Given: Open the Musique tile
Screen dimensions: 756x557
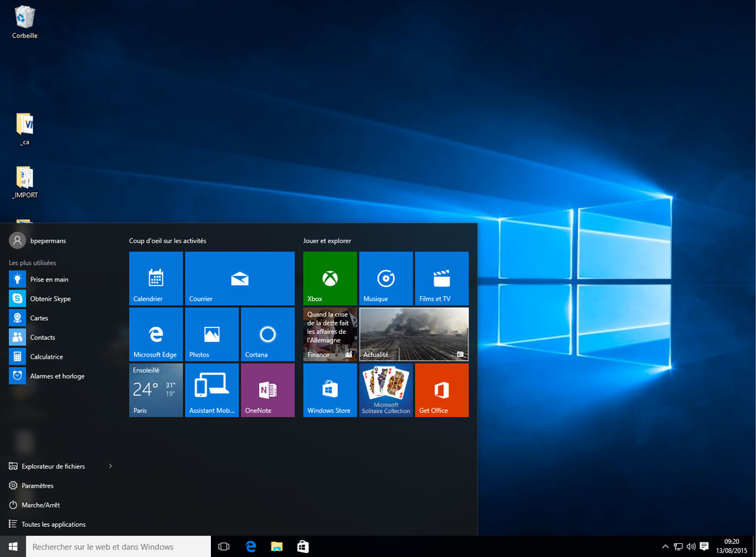Looking at the screenshot, I should coord(386,278).
